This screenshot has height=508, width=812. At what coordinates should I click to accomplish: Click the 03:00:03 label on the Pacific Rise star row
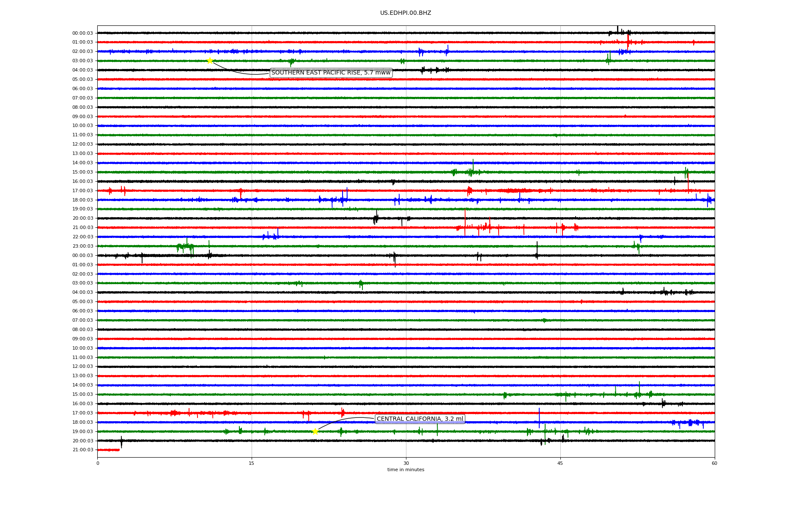pos(82,61)
